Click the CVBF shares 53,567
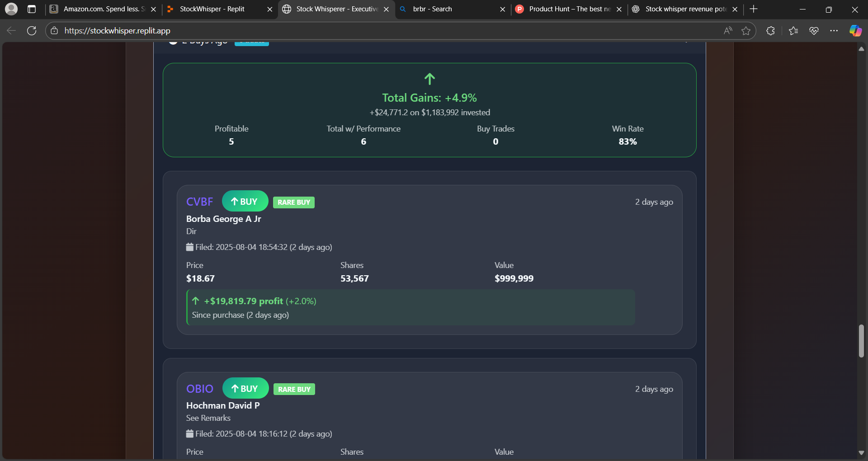Screen dimensions: 868x461 354,278
